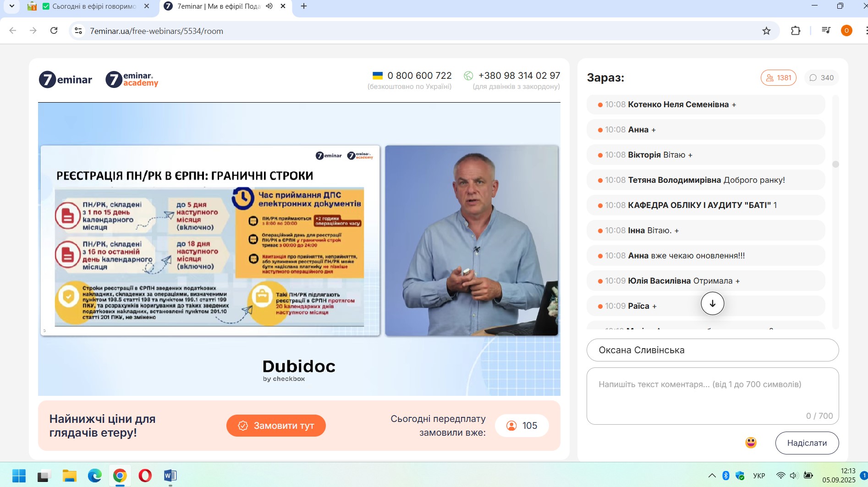Open the 7eminar logo link

tap(66, 80)
